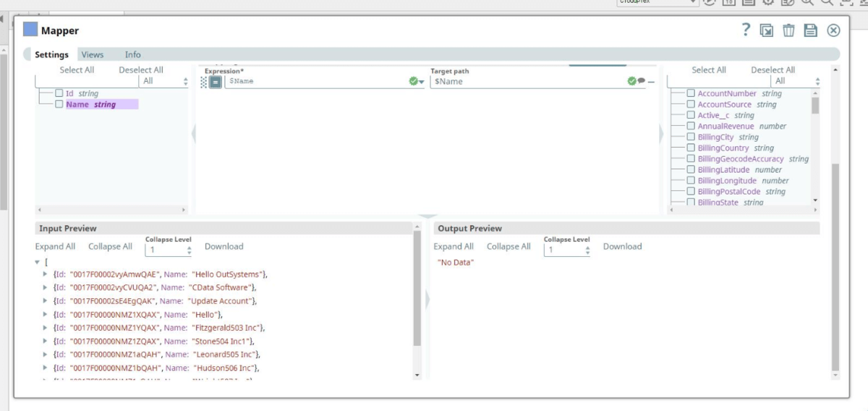This screenshot has width=868, height=411.
Task: Switch to the Views tab
Action: (x=93, y=54)
